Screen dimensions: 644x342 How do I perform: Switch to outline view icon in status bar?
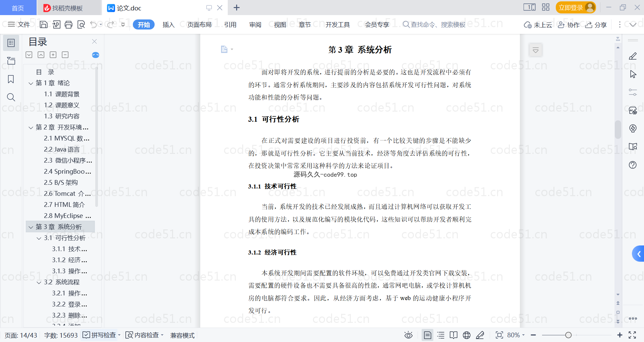(441, 335)
